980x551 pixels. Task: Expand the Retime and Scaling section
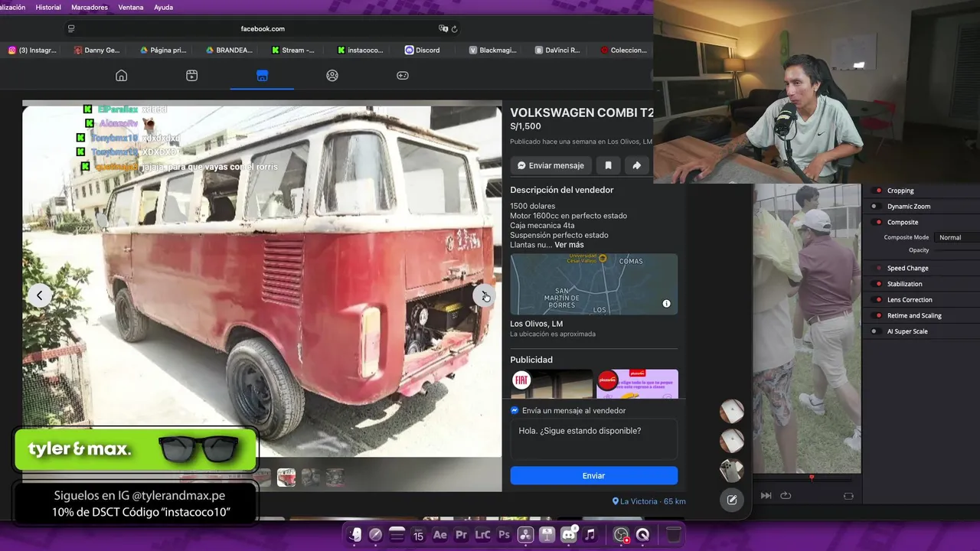click(914, 315)
